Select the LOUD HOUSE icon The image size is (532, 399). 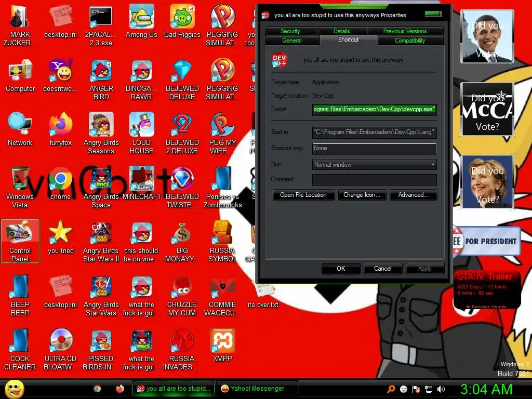pos(141,134)
